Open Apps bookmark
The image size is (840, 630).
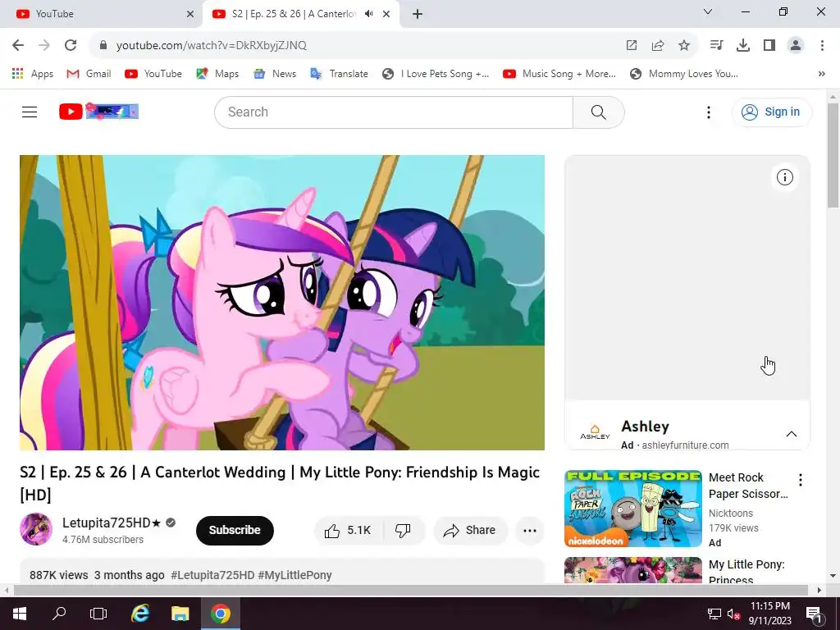[33, 74]
